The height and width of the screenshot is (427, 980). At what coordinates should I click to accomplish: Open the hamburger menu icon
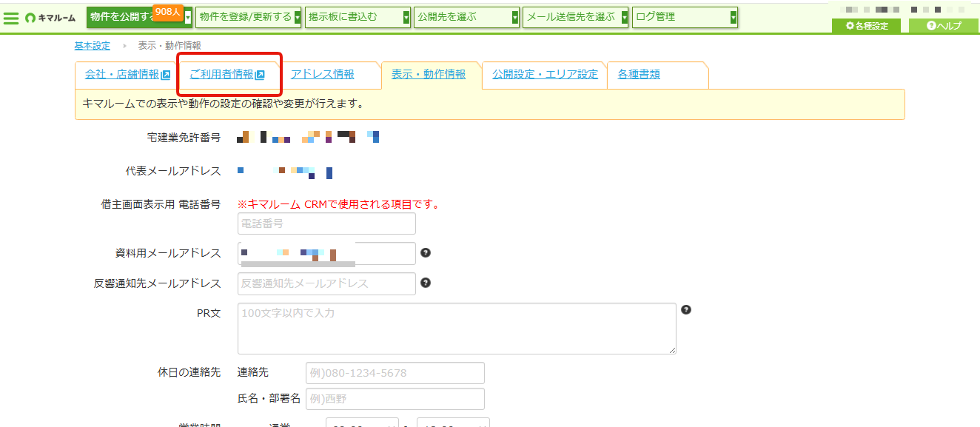click(x=10, y=17)
